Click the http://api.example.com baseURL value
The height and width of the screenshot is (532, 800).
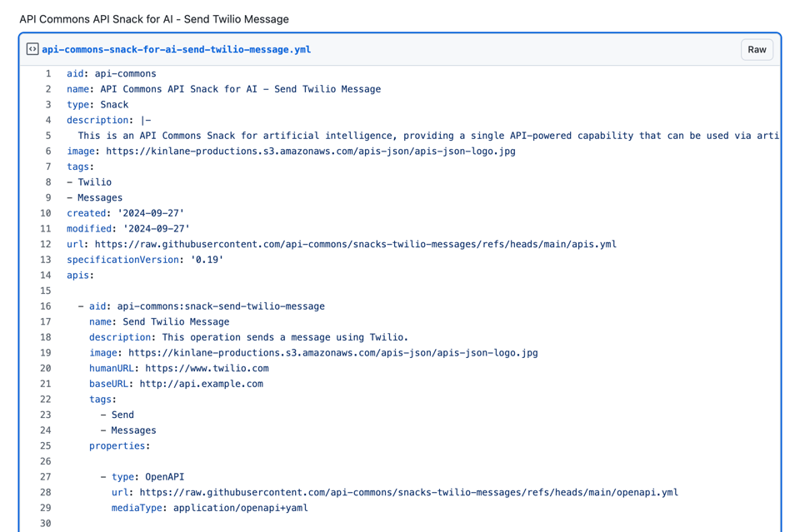tap(201, 384)
